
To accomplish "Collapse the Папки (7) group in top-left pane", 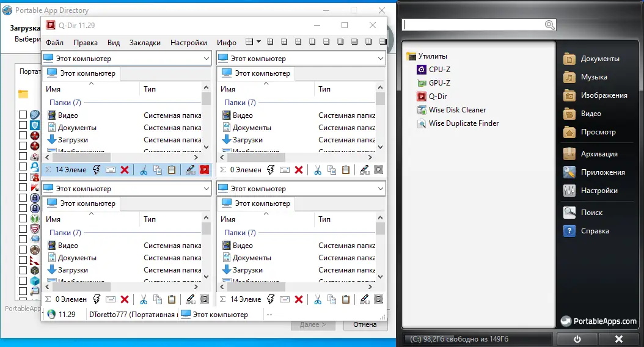I will coord(65,102).
